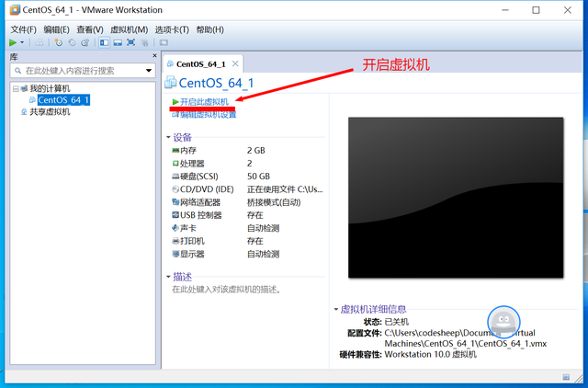Collapse the 我的计算机 tree node
Screen dimensions: 588x388
pyautogui.click(x=16, y=89)
